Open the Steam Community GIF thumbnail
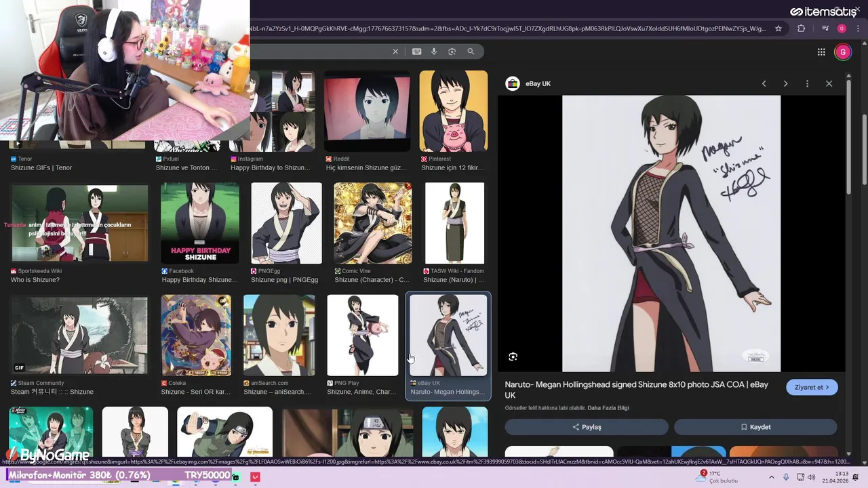Image resolution: width=868 pixels, height=488 pixels. click(79, 335)
